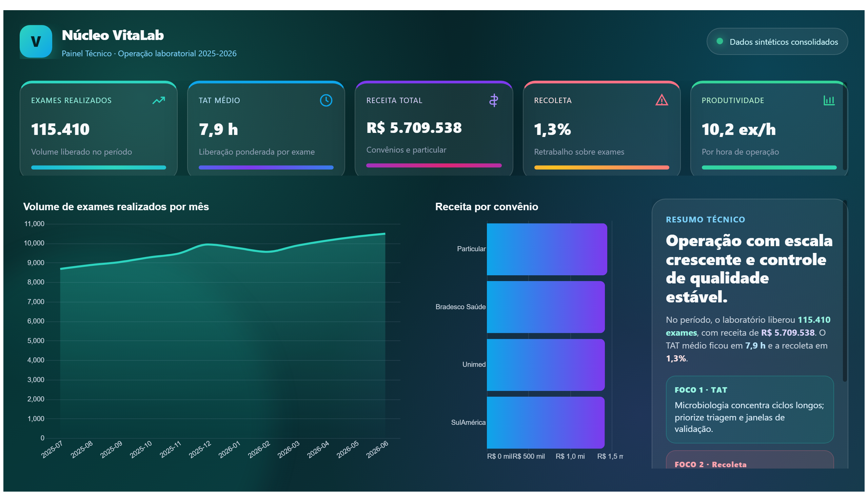Screen dimensions: 868x495
Task: Click the Resumo Técnico panel scrollbar
Action: 844,291
